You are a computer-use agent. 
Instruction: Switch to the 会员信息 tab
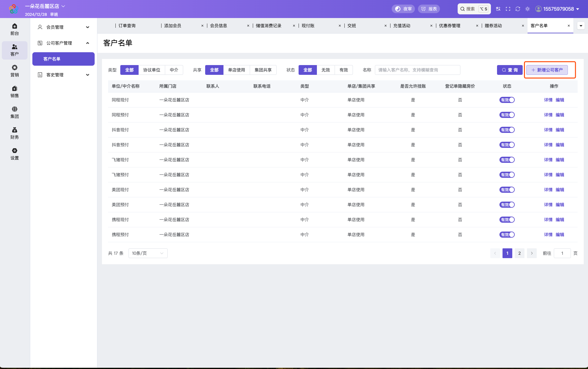(219, 26)
